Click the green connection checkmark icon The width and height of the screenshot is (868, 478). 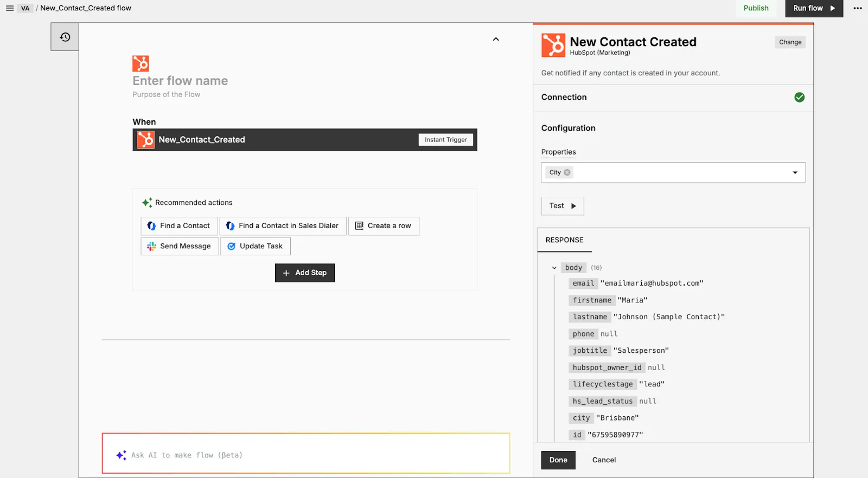click(x=799, y=97)
